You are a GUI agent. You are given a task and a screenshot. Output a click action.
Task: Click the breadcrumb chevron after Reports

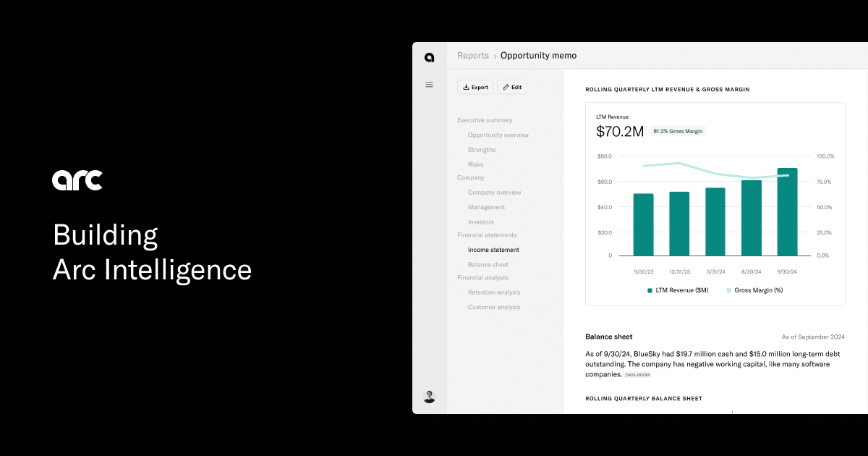tap(494, 55)
